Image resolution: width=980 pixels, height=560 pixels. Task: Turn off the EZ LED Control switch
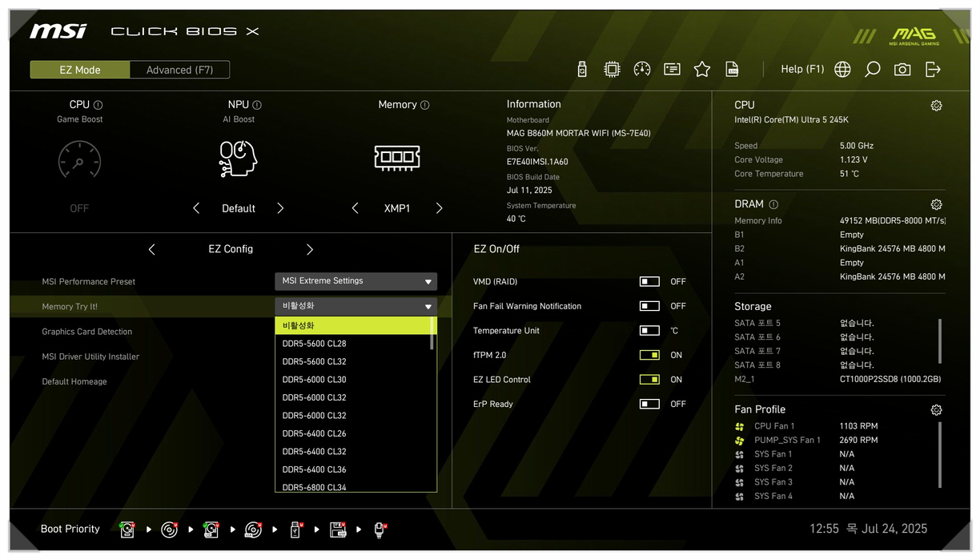click(649, 380)
